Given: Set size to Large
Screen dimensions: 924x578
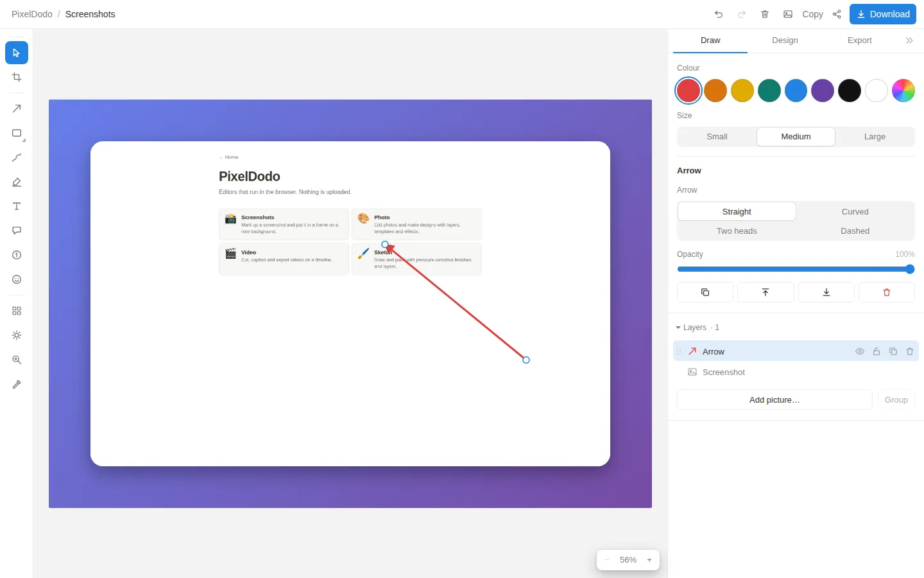Looking at the screenshot, I should 875,137.
